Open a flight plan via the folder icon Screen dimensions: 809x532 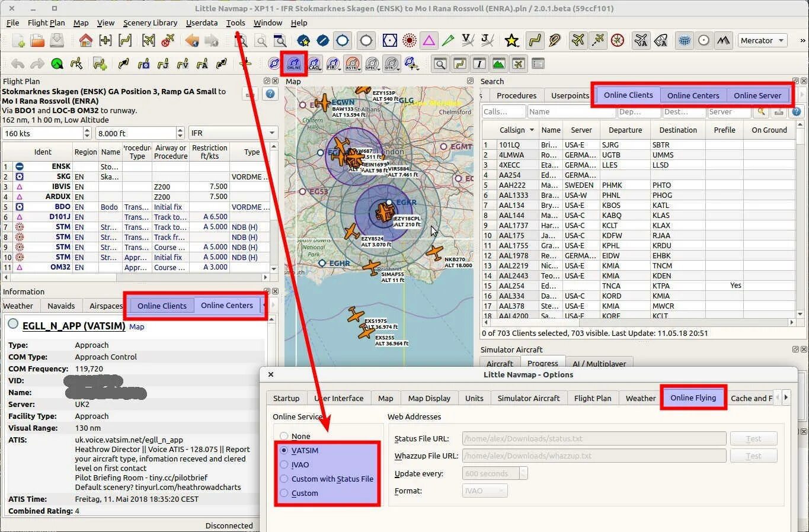click(x=37, y=41)
